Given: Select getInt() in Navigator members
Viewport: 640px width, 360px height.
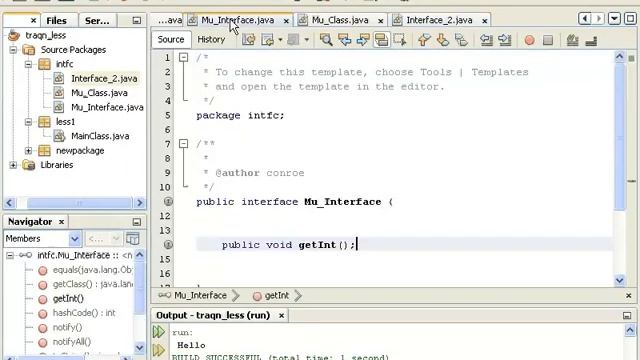Looking at the screenshot, I should point(68,299).
